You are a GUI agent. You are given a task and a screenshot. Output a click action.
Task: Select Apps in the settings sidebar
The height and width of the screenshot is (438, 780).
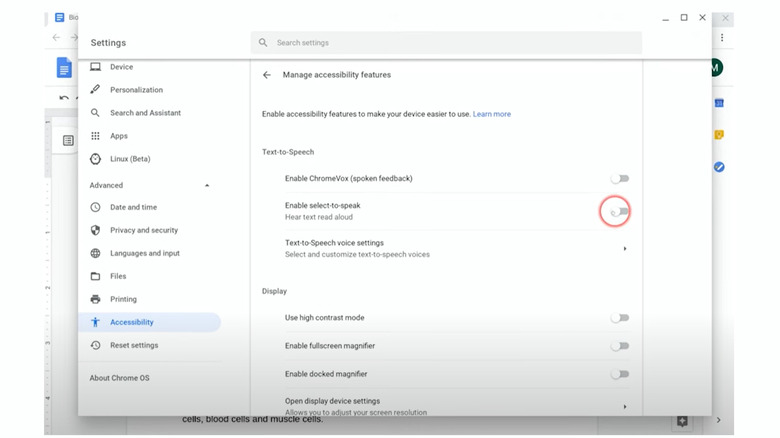[119, 136]
